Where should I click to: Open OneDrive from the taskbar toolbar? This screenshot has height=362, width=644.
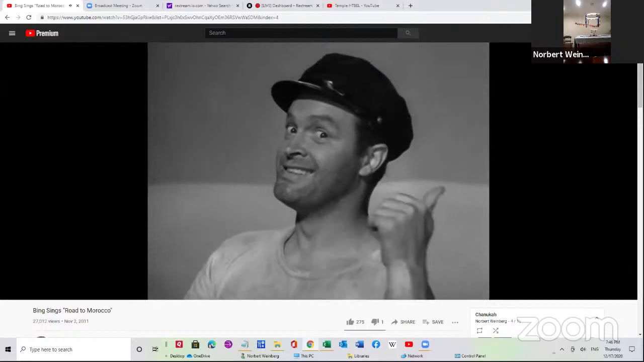[198, 356]
